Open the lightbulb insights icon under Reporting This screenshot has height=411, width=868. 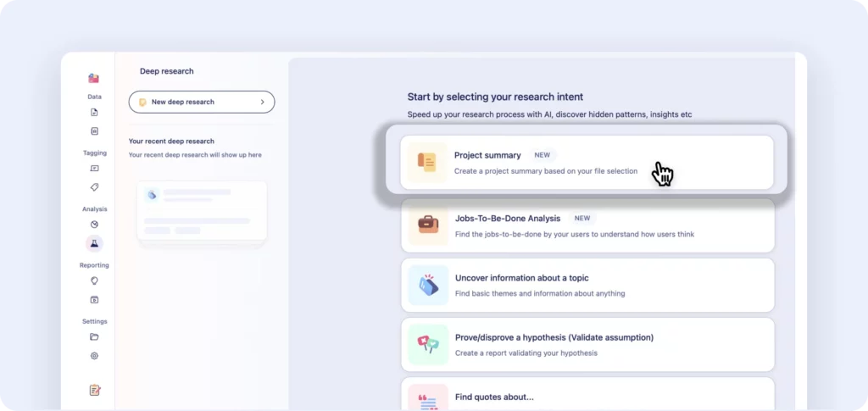[94, 280]
